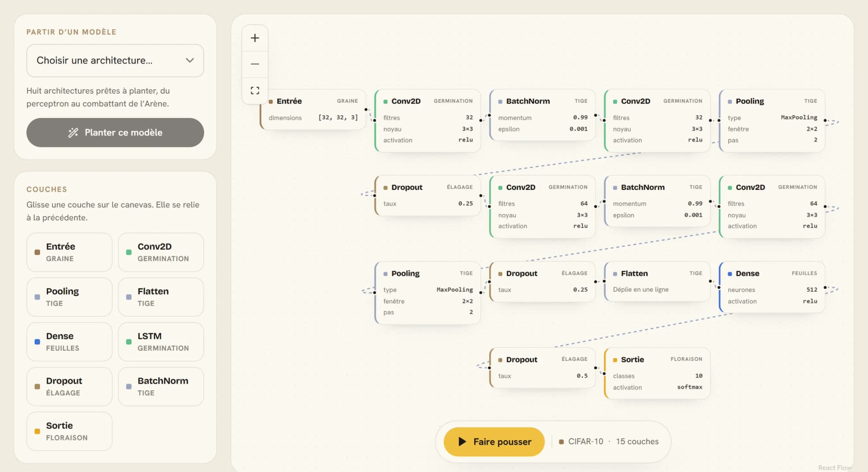The width and height of the screenshot is (868, 472).
Task: Pick the Dropout layer tile in Couches
Action: click(x=69, y=387)
